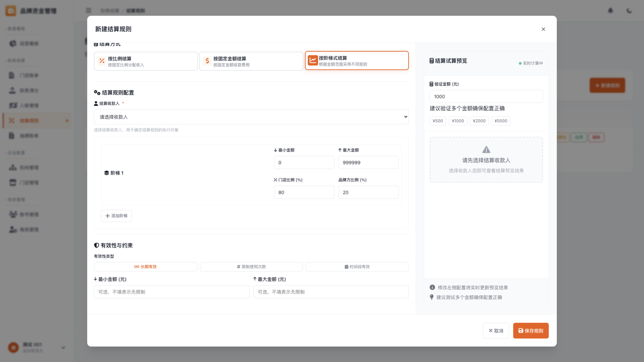Click the 阶梯 1 layers icon
Screen dimensions: 644x362
tap(106, 173)
